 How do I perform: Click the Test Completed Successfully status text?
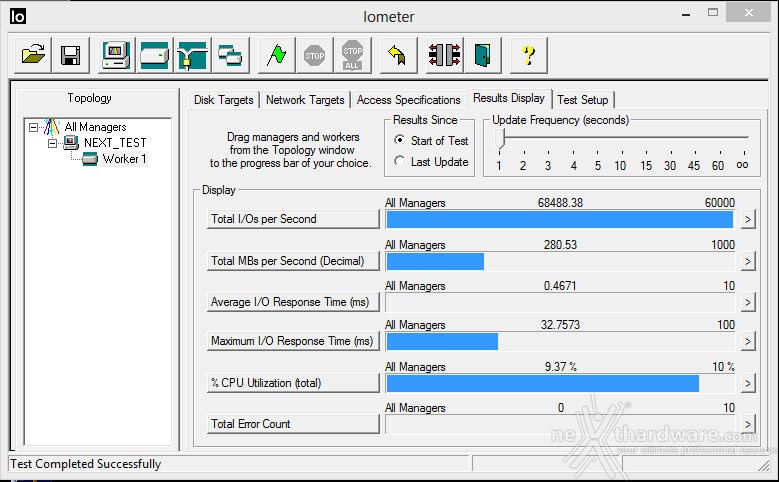tap(85, 464)
